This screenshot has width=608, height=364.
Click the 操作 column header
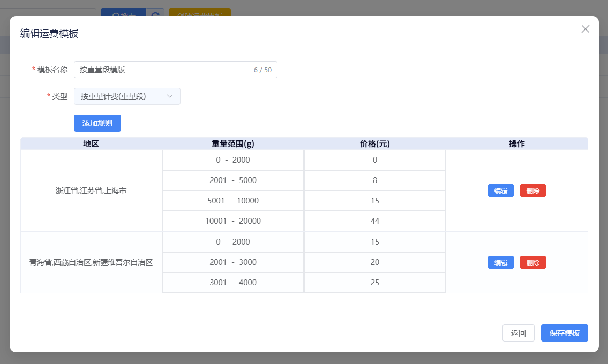coord(517,144)
